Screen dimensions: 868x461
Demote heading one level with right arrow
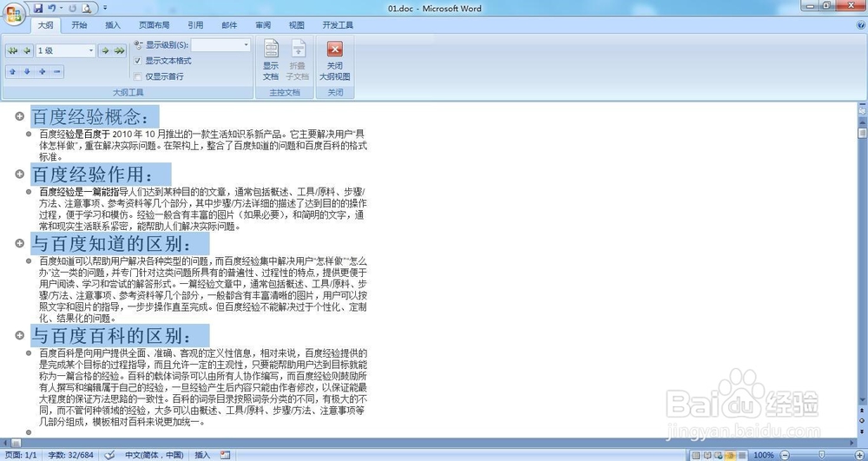point(105,51)
